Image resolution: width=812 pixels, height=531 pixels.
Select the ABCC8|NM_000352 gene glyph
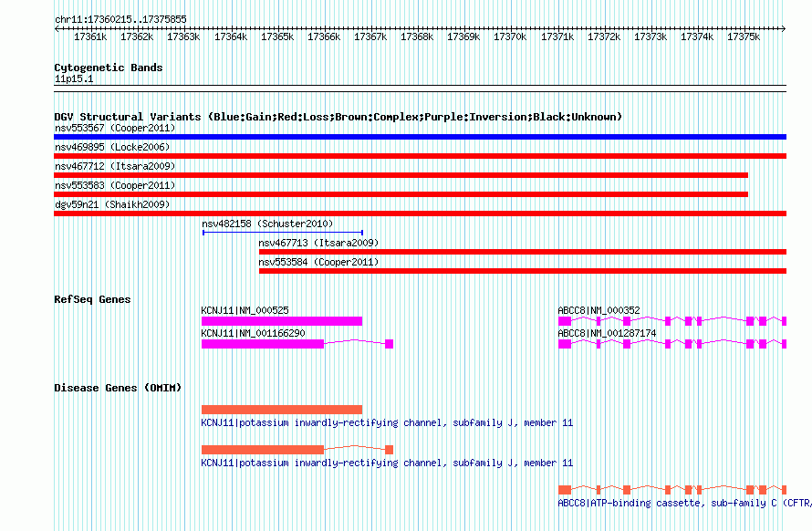pyautogui.click(x=672, y=321)
